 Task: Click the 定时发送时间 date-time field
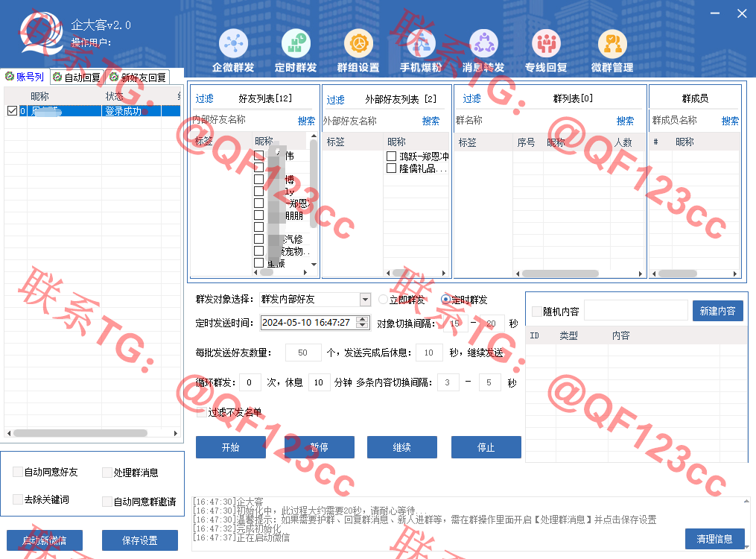(x=314, y=323)
